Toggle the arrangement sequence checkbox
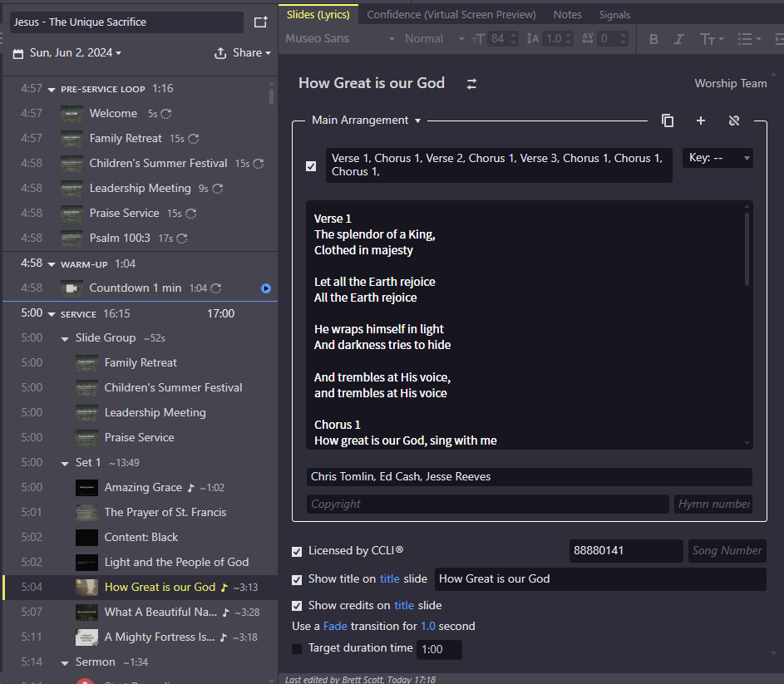The width and height of the screenshot is (784, 684). pos(311,166)
